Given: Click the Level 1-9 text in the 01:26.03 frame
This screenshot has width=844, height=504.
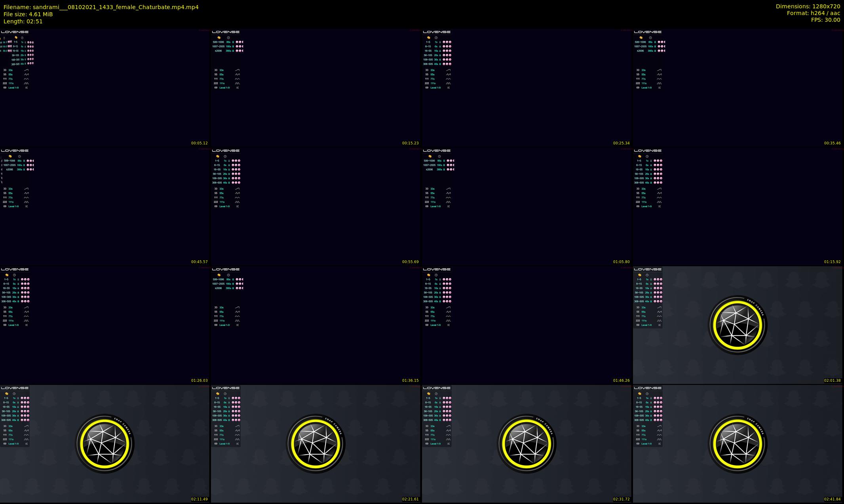Looking at the screenshot, I should point(13,325).
